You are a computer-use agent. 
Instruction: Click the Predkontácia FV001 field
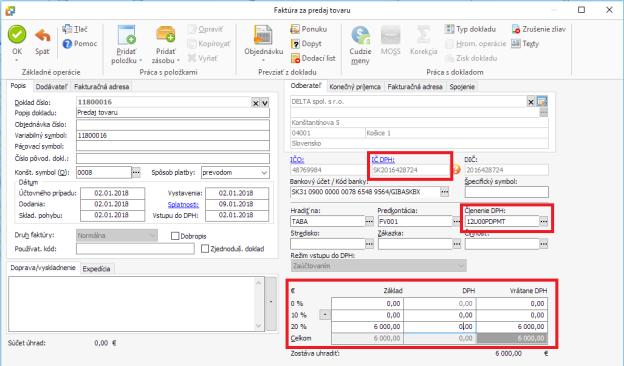coord(415,221)
